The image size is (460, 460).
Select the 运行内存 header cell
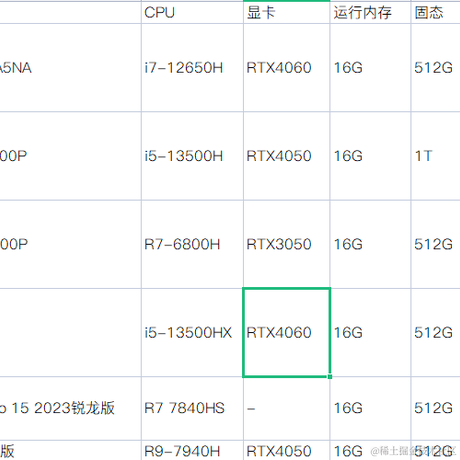tap(370, 12)
